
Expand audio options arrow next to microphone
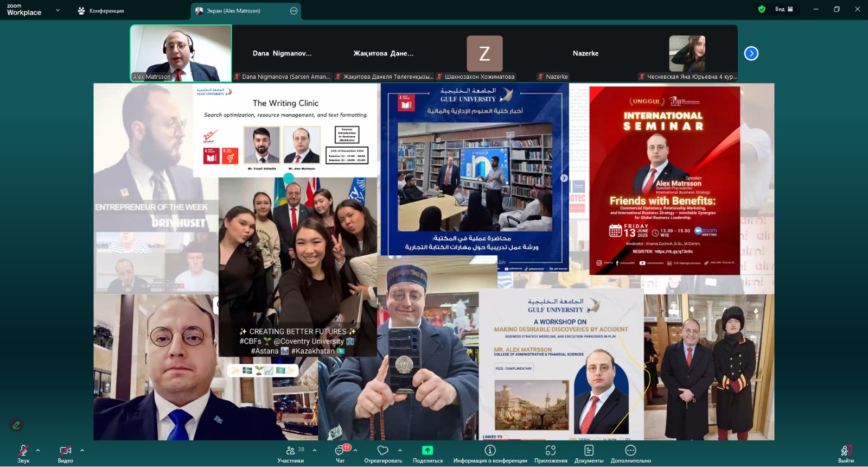point(38,450)
